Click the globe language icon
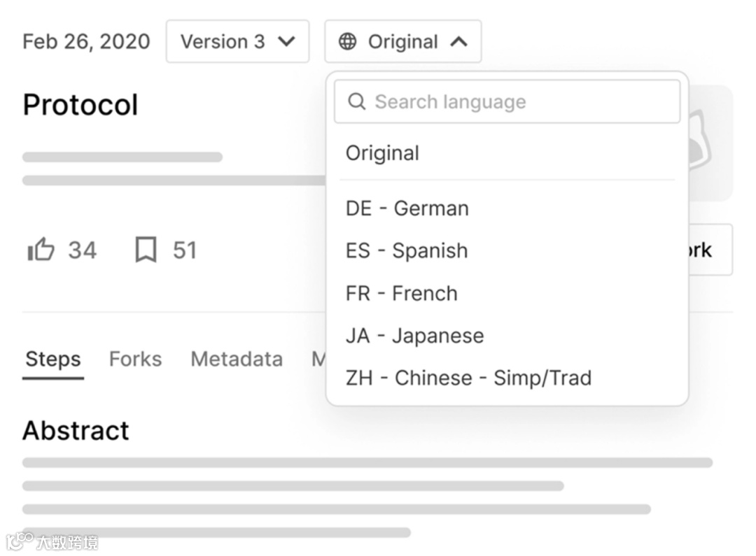This screenshot has height=556, width=756. [x=347, y=42]
